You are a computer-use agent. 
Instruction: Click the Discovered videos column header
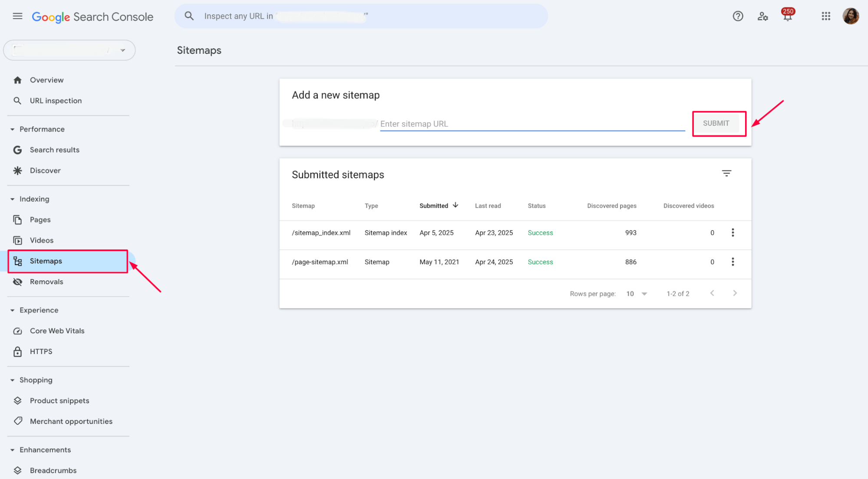coord(689,206)
